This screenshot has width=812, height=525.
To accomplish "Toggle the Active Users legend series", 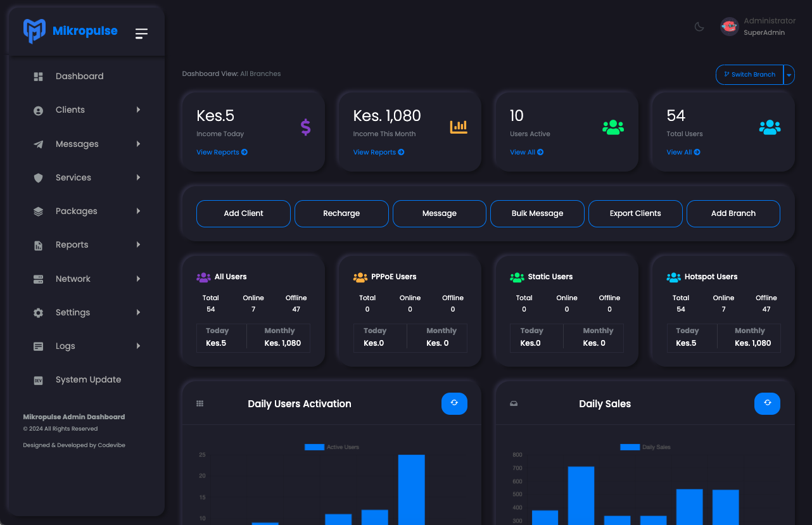I will 332,447.
